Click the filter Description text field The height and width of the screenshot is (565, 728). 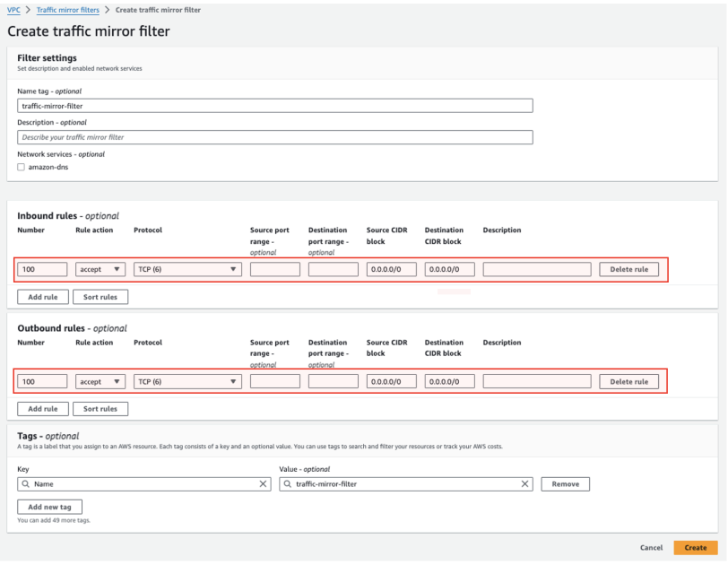274,137
